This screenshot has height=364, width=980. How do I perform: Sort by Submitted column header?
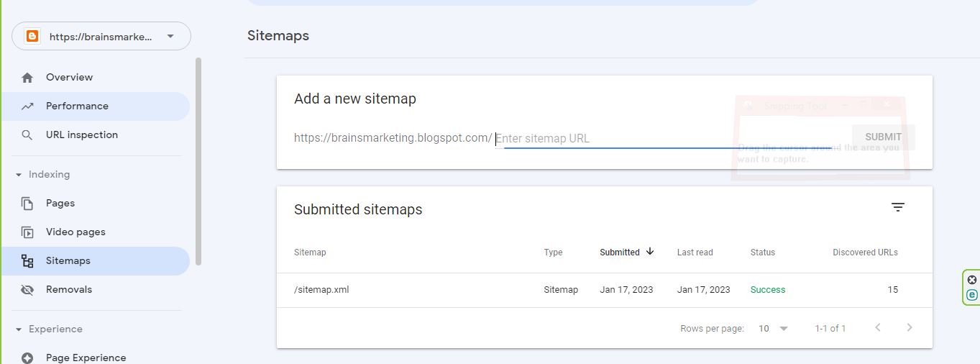point(620,252)
